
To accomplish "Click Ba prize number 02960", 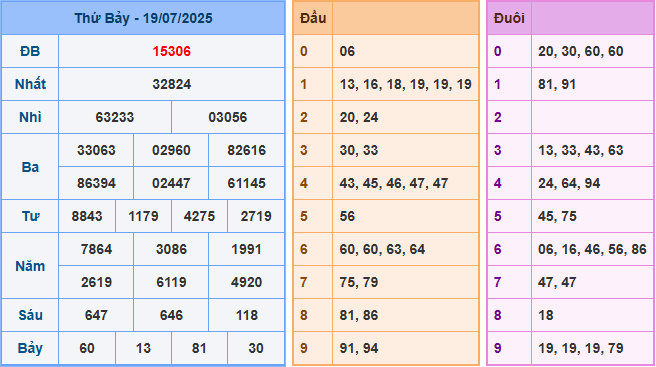I will (x=171, y=150).
